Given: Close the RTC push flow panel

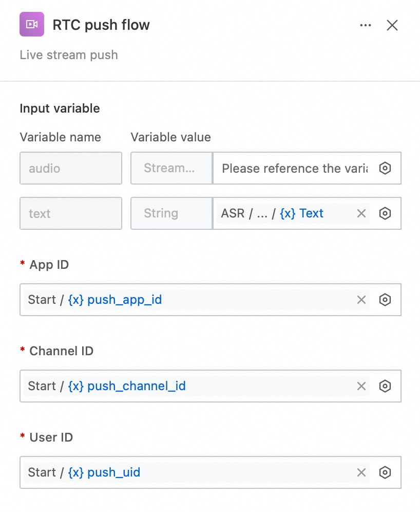Looking at the screenshot, I should point(392,25).
